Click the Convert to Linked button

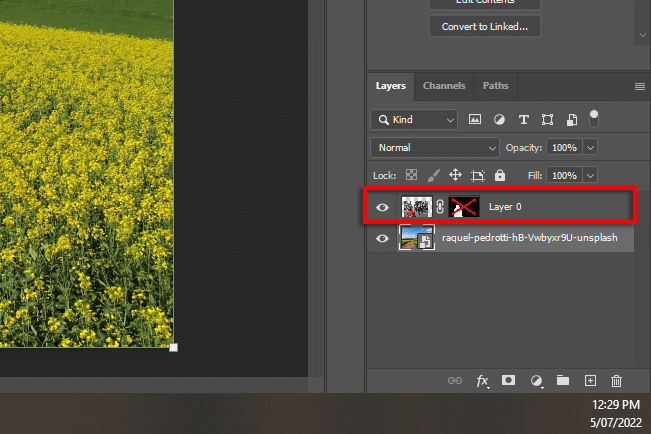pyautogui.click(x=485, y=27)
